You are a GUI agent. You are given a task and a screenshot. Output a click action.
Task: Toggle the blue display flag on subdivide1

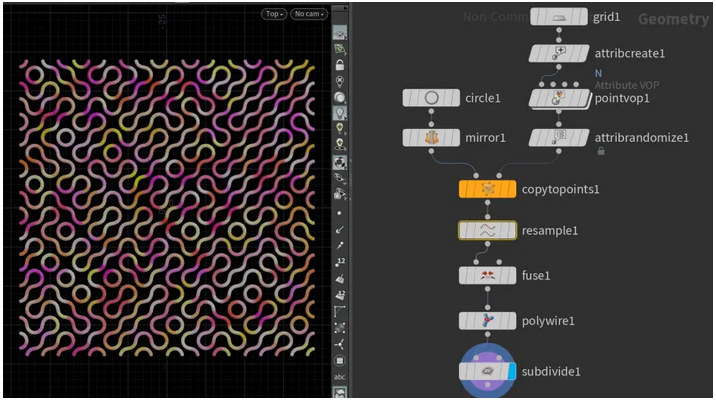pos(512,372)
